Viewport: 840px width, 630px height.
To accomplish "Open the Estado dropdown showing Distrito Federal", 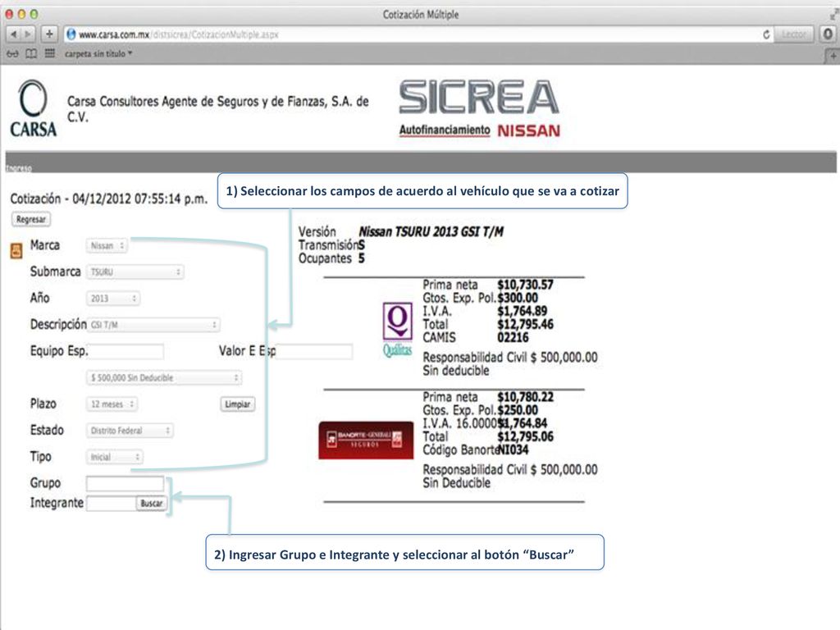I will pos(129,431).
